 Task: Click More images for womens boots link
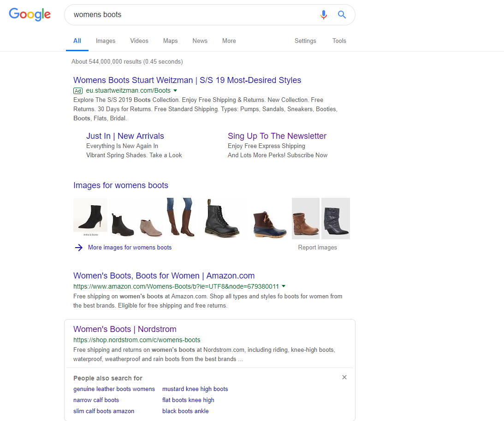pos(130,248)
